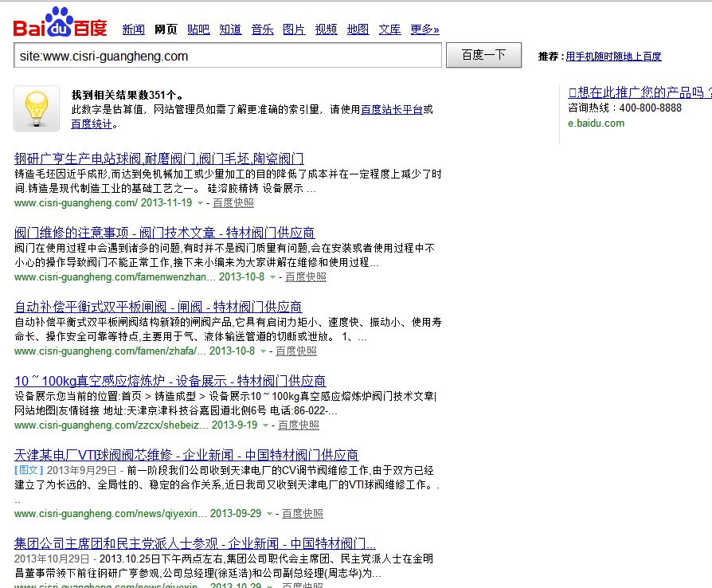Open 百度快照 for the zzcx/shebeiz result

pos(299,425)
